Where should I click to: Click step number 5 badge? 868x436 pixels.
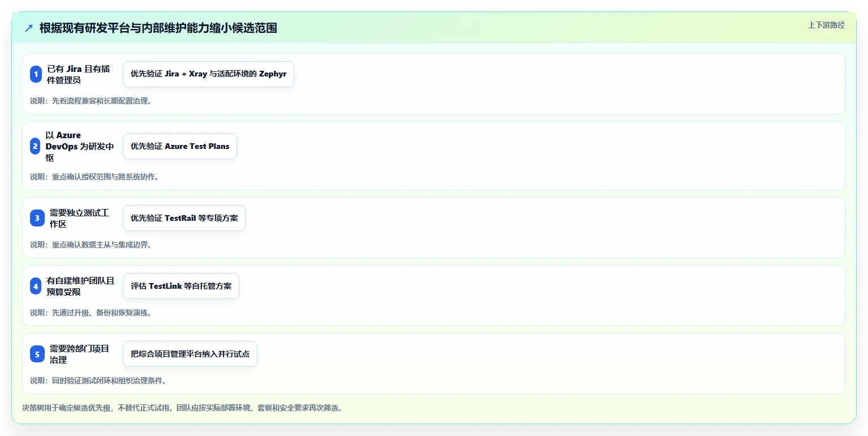[37, 354]
